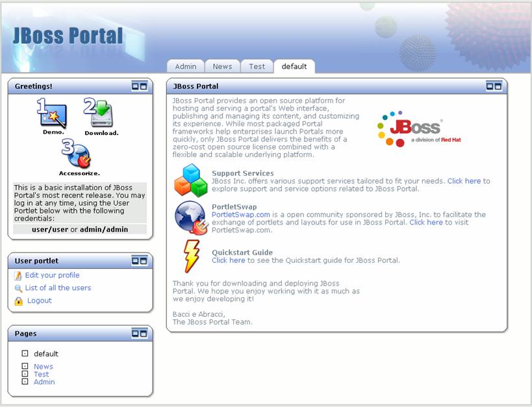Click the JBoss Red Hat logo

coord(420,129)
